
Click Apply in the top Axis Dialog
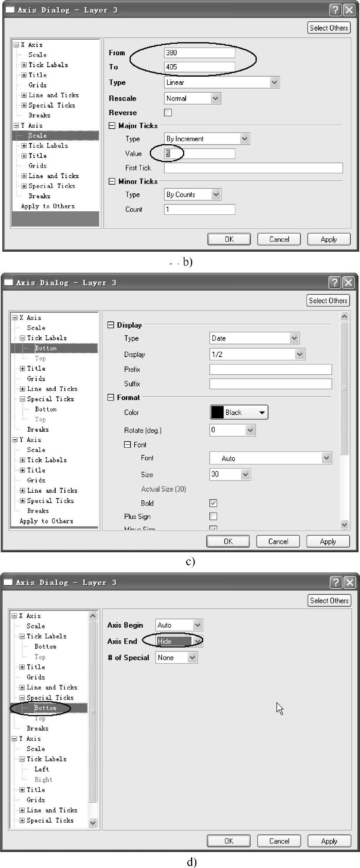329,239
